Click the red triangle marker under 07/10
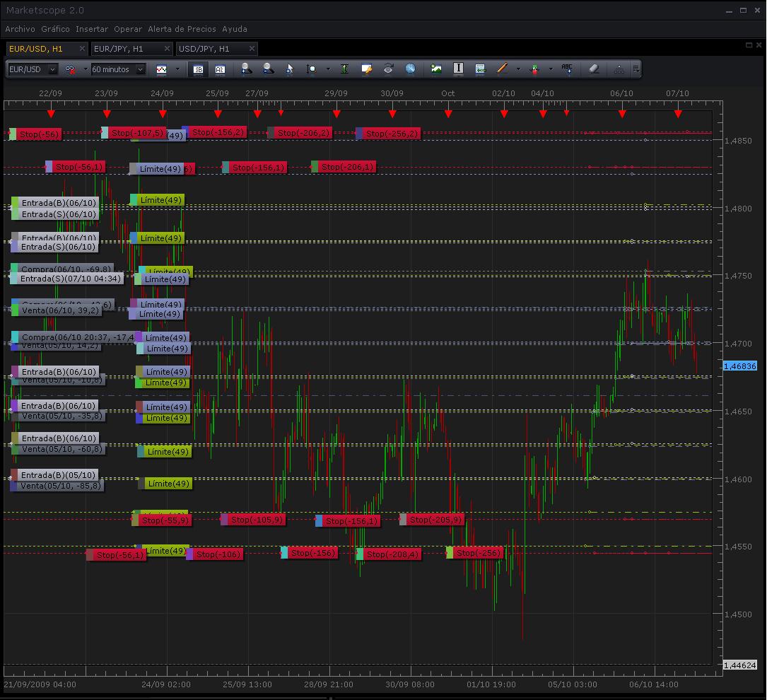 click(678, 114)
